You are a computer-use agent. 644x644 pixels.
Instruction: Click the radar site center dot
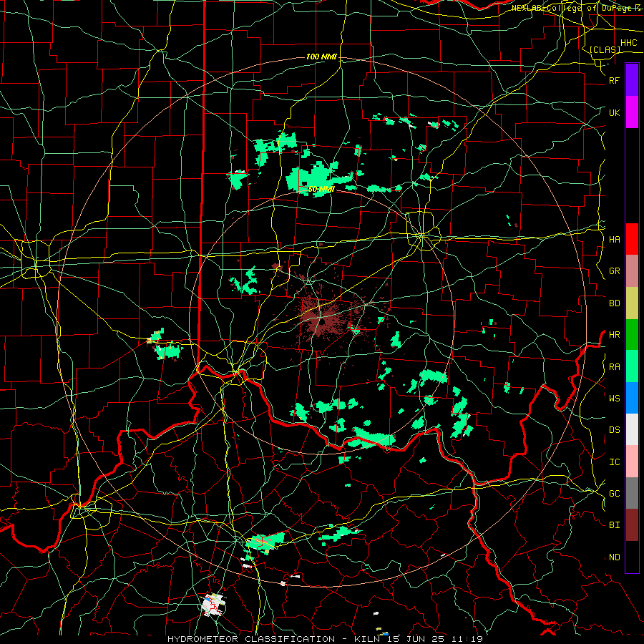[323, 322]
